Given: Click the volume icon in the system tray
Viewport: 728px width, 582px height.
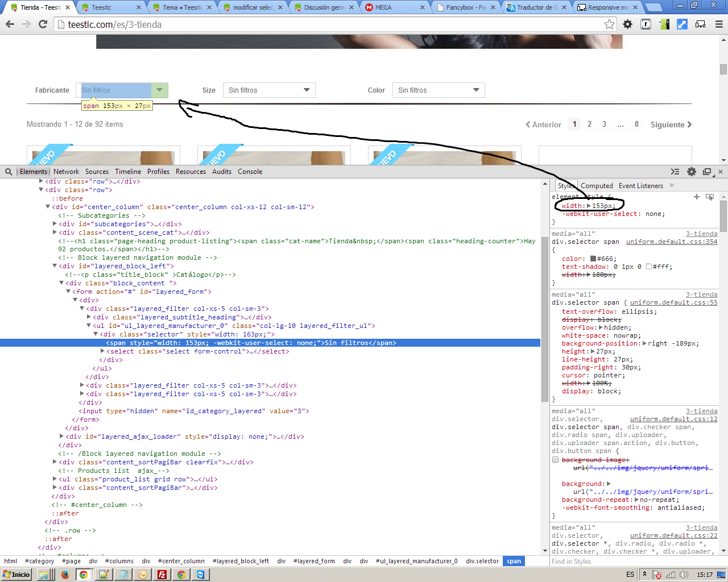Looking at the screenshot, I should click(x=683, y=575).
